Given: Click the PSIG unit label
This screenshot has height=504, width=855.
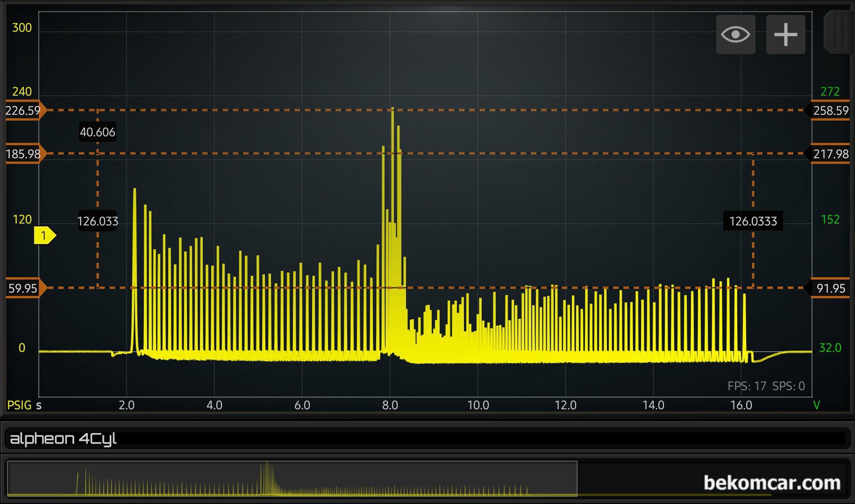Looking at the screenshot, I should pos(19,405).
